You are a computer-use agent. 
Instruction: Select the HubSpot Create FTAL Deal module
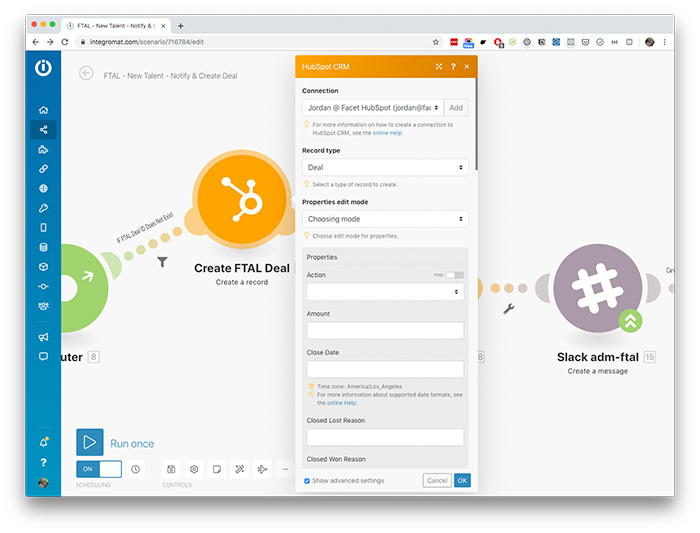(x=242, y=199)
